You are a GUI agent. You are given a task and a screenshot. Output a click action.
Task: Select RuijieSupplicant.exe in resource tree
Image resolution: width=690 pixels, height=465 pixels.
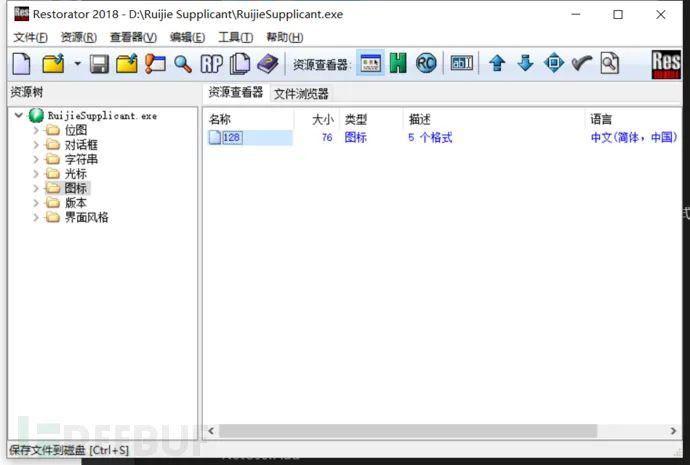[x=102, y=116]
